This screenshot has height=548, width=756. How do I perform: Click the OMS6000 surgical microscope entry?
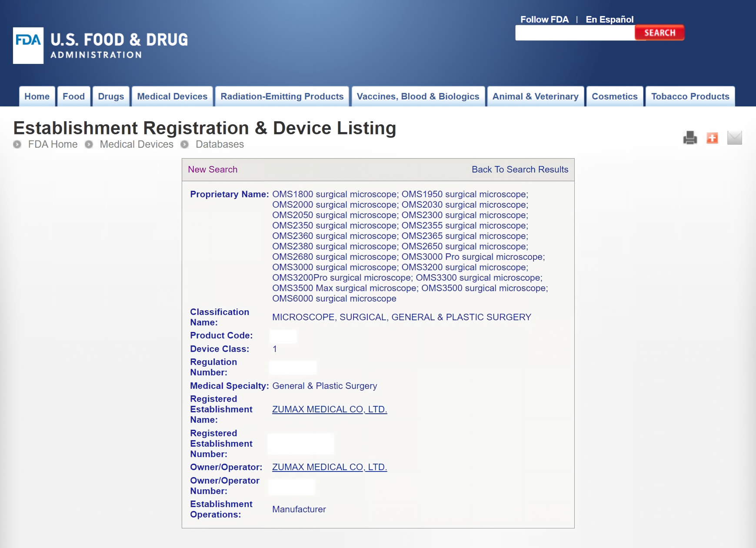334,299
